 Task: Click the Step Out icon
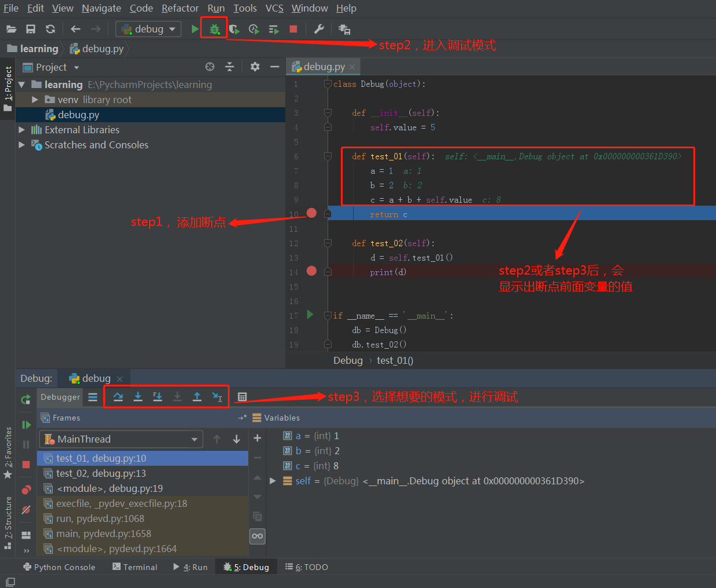point(197,397)
